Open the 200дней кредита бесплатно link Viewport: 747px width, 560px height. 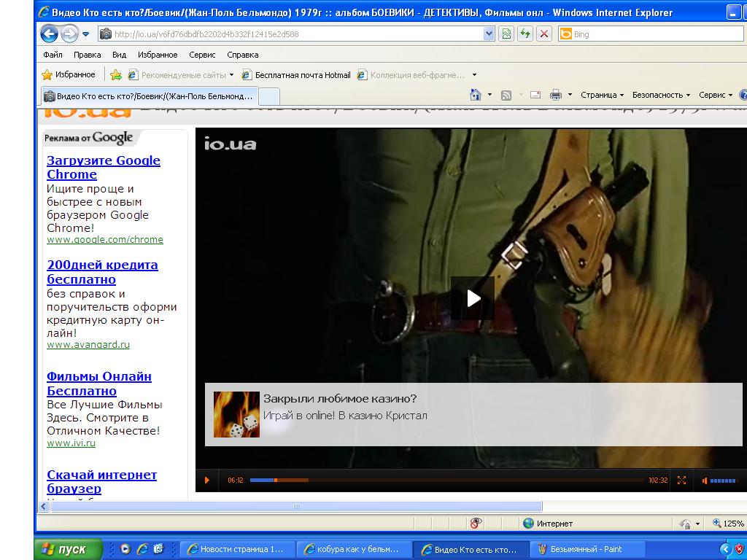pyautogui.click(x=102, y=272)
